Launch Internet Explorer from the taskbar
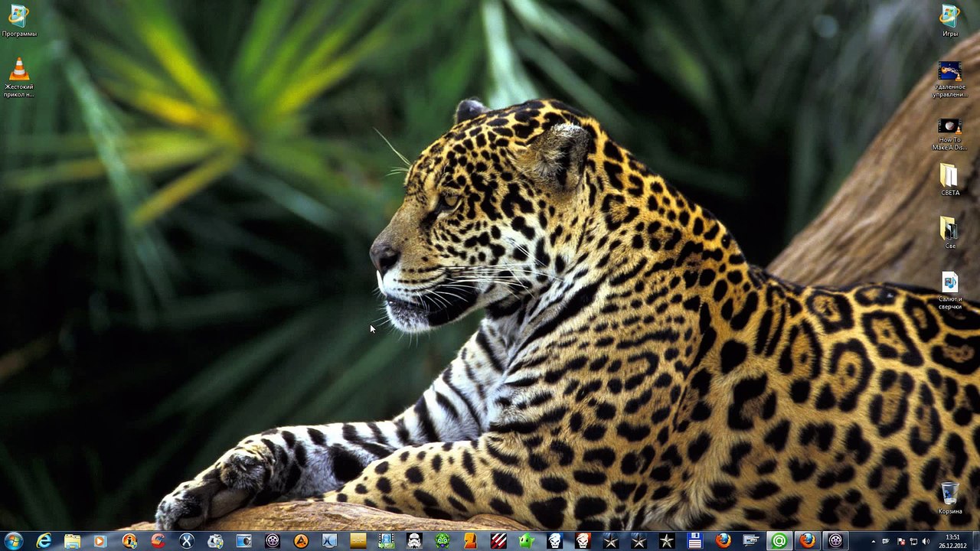Viewport: 980px width, 551px height. point(44,541)
